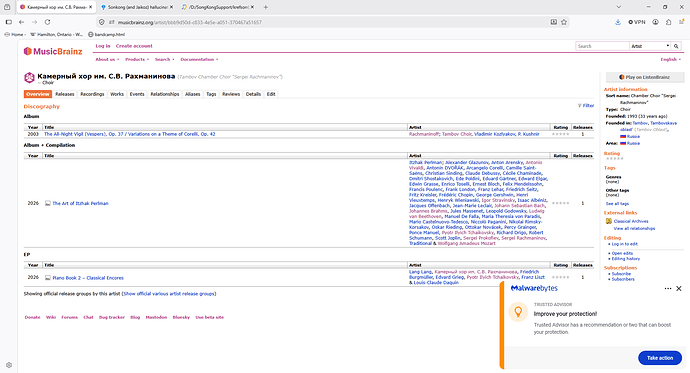The width and height of the screenshot is (690, 373).
Task: Click the cover art icon for The Art of Itzhak Perlman
Action: (x=48, y=203)
